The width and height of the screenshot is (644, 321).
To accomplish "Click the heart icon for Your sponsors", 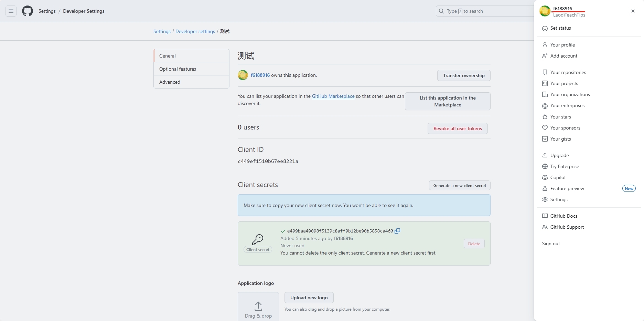I will 545,128.
